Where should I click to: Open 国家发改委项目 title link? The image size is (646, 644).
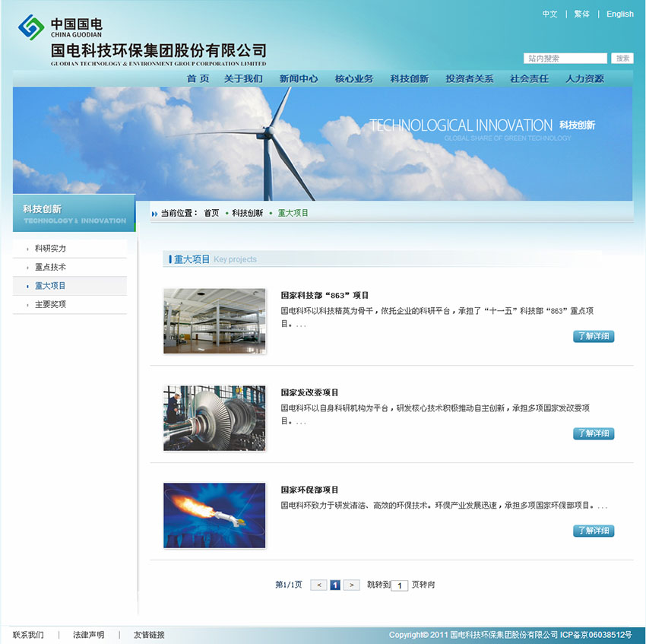pos(309,393)
